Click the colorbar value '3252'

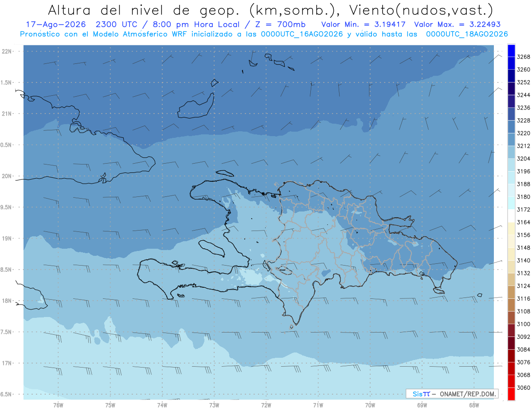[x=524, y=82]
